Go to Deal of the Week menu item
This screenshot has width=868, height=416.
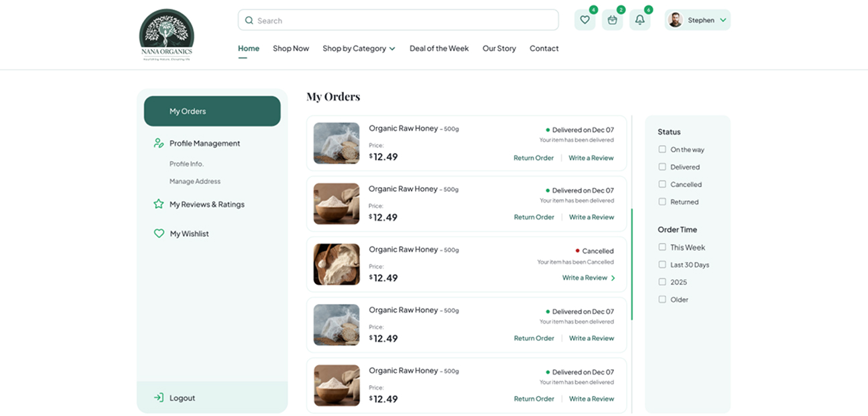click(439, 48)
